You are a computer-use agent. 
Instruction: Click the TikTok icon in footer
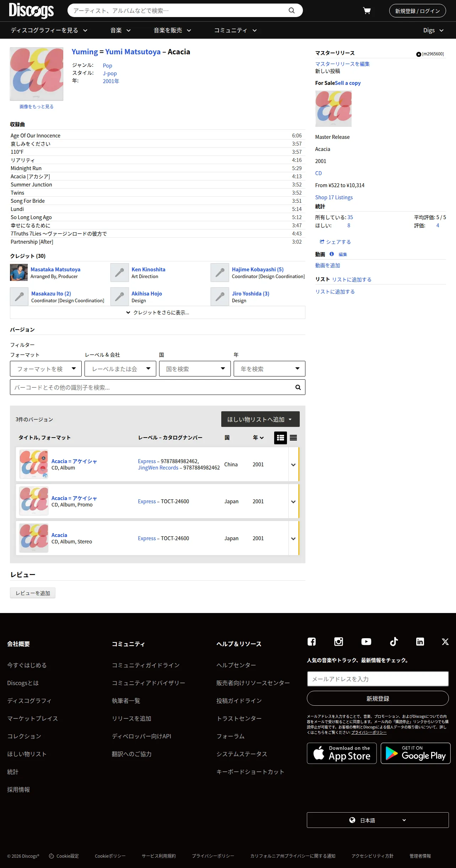394,641
